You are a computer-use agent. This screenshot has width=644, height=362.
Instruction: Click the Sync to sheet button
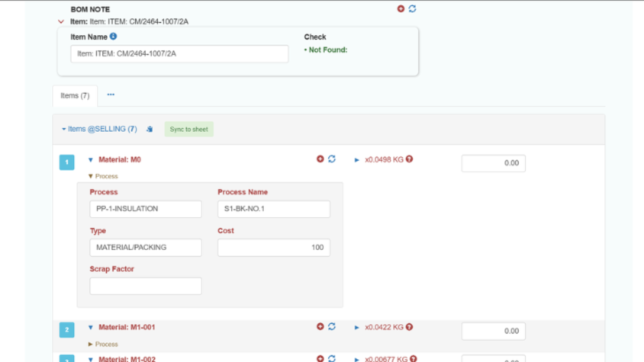189,129
